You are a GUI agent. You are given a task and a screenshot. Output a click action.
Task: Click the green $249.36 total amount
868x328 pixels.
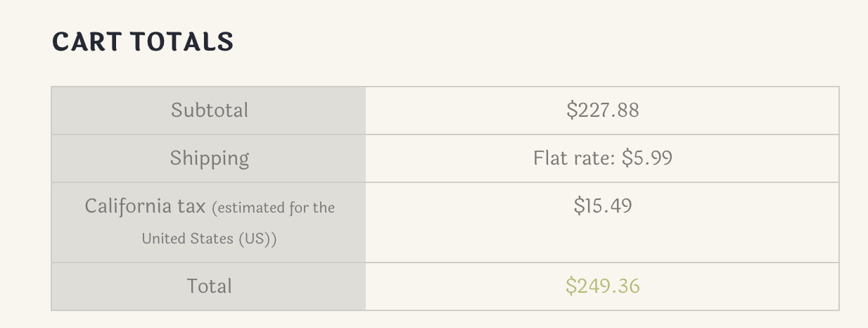click(603, 286)
